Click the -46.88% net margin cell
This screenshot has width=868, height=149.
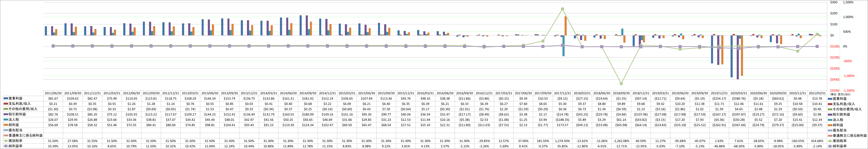click(x=719, y=146)
